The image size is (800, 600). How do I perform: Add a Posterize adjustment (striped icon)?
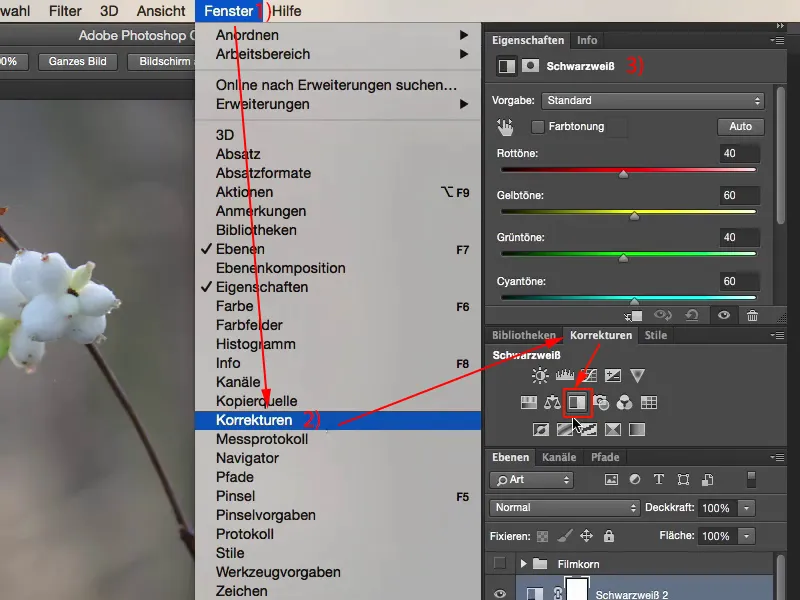(564, 430)
